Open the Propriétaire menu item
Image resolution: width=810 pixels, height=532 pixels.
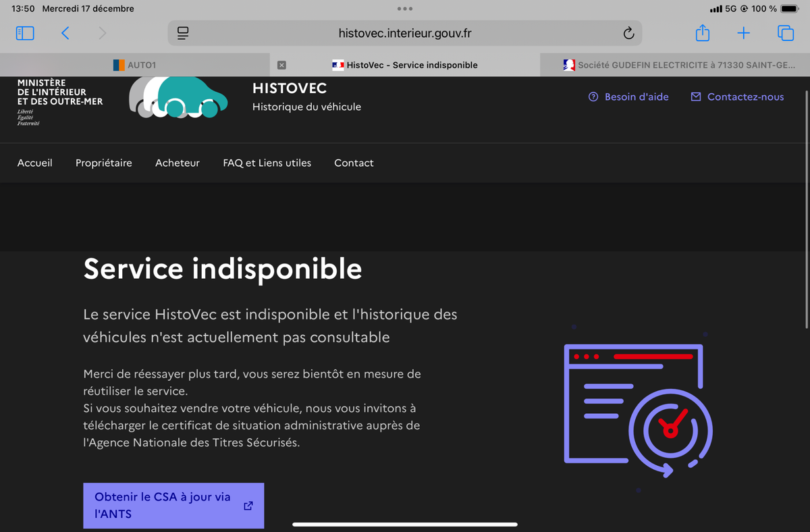coord(104,163)
